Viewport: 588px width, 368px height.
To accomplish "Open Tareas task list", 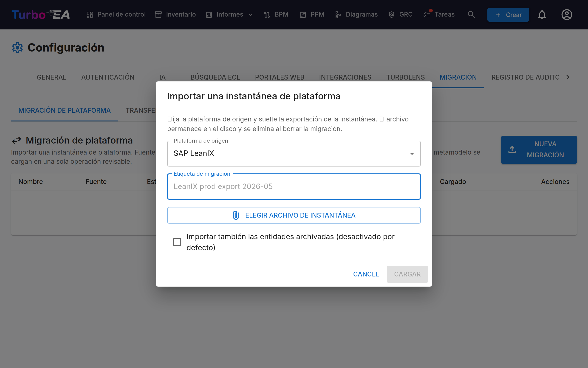I will pyautogui.click(x=439, y=14).
